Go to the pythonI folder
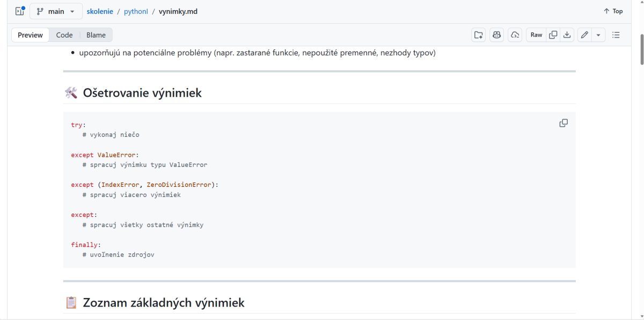This screenshot has width=644, height=320. point(136,11)
